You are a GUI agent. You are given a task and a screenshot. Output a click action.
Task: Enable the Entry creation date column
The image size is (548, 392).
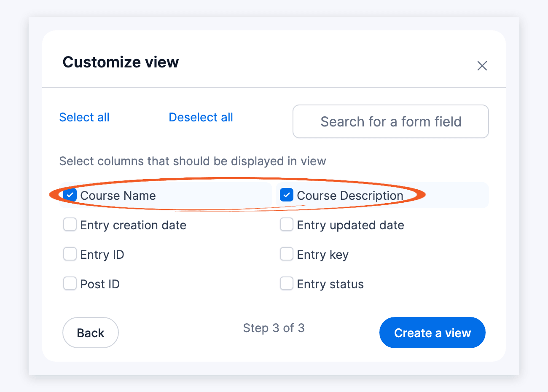tap(70, 225)
